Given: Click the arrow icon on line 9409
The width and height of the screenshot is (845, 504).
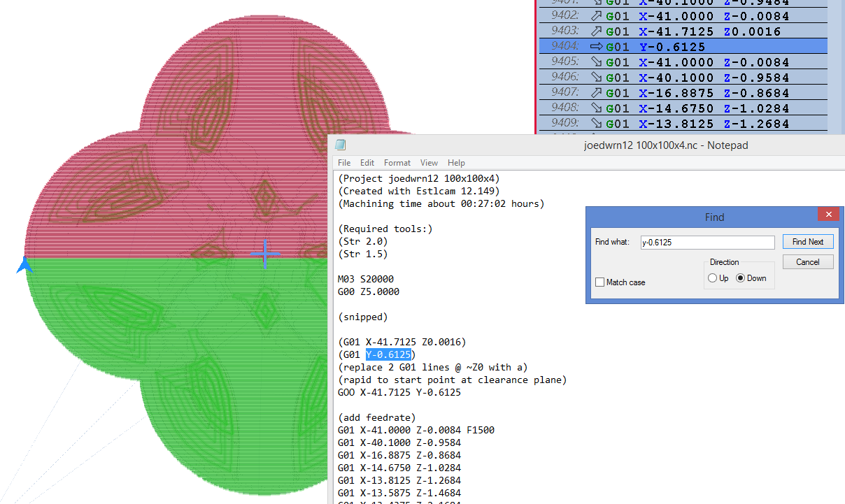Looking at the screenshot, I should tap(597, 124).
